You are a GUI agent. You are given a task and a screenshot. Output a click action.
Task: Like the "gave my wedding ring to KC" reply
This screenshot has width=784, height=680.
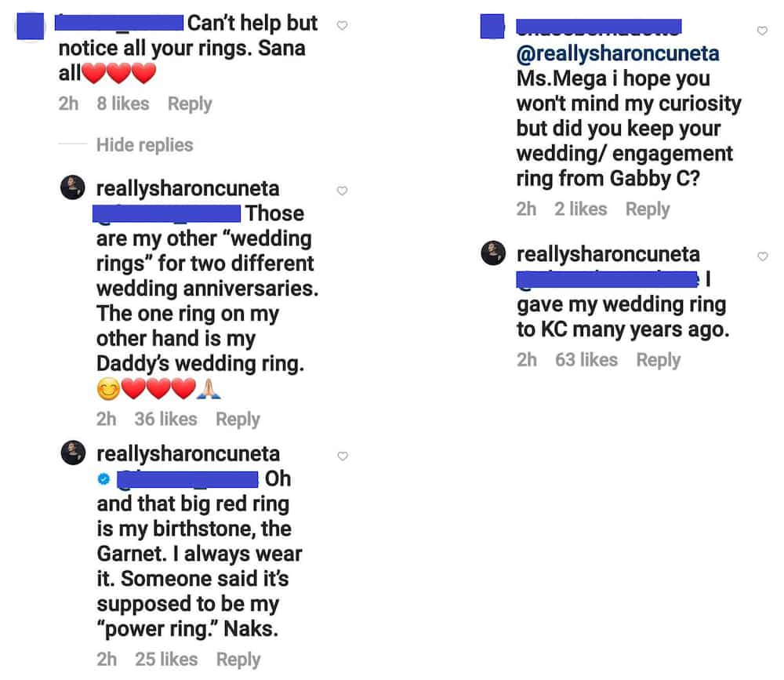763,256
